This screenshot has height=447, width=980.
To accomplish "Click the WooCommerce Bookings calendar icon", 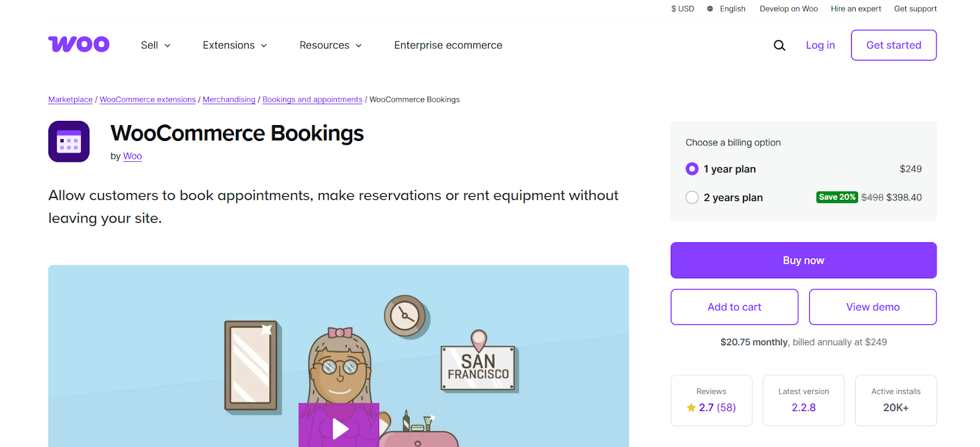I will point(69,142).
